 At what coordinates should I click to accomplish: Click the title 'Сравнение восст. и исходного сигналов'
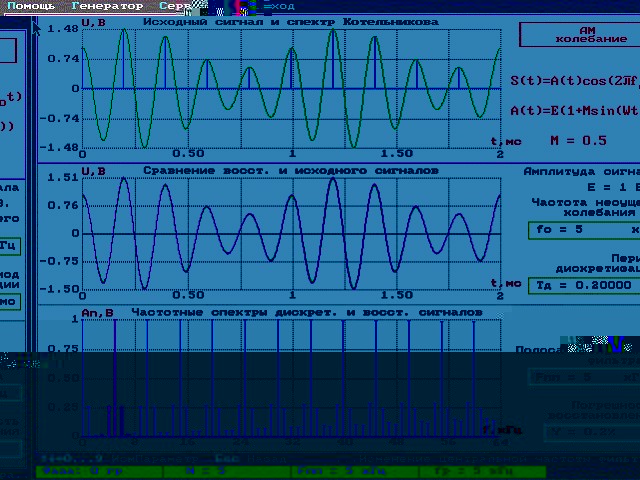pyautogui.click(x=290, y=171)
